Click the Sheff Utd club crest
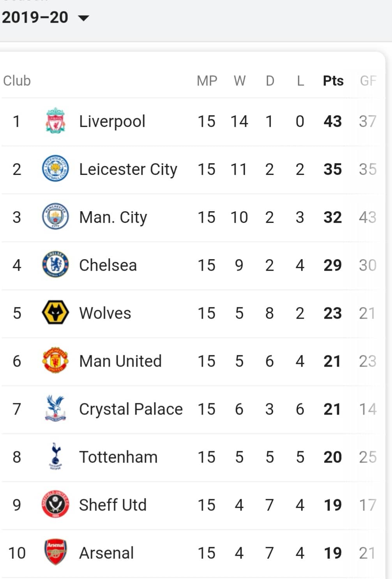Screen dimensions: 392x579 [55, 504]
